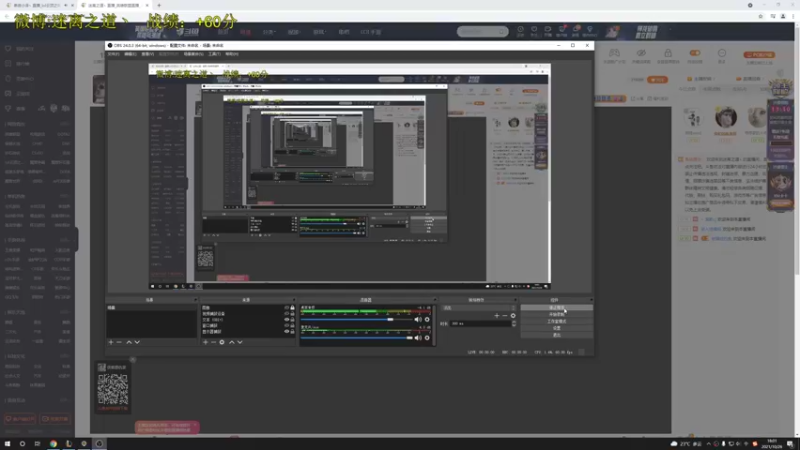Toggle visibility of fourth source row
This screenshot has height=450, width=800.
pos(287,326)
